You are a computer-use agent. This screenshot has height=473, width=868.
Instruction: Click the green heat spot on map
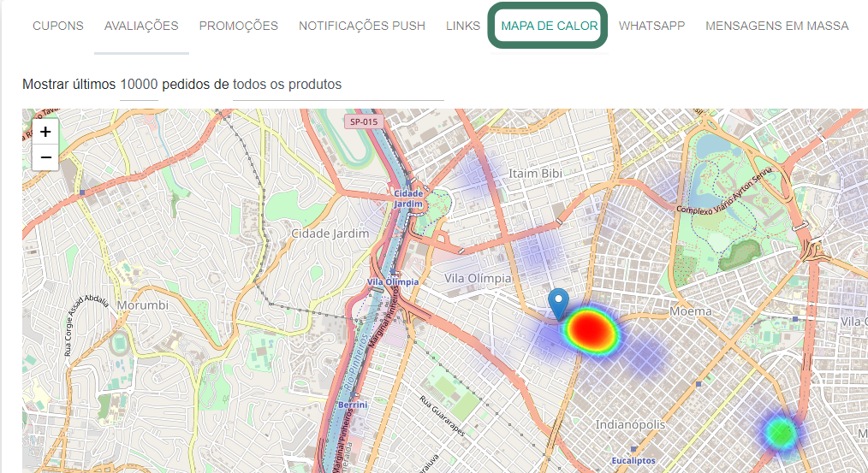(780, 432)
